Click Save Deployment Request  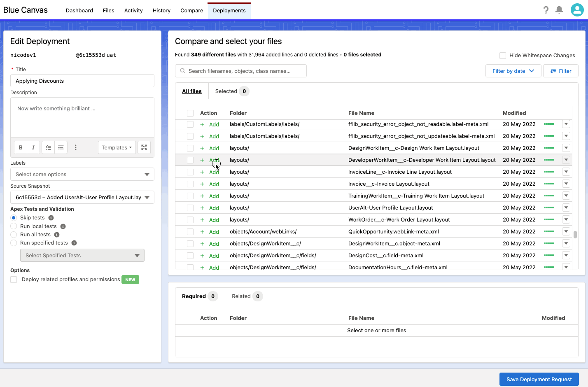click(x=539, y=379)
